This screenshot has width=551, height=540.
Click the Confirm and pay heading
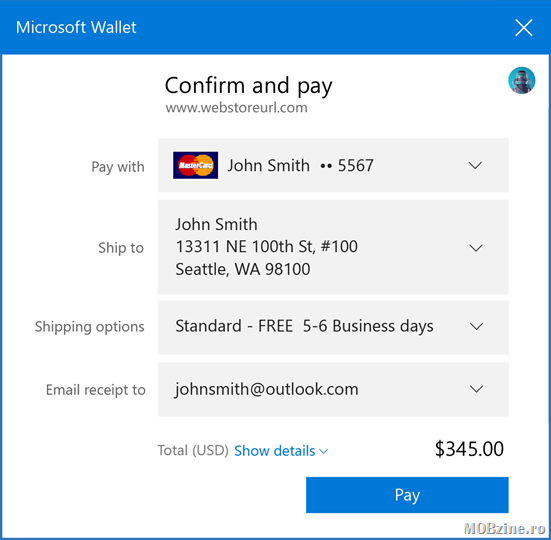(248, 86)
